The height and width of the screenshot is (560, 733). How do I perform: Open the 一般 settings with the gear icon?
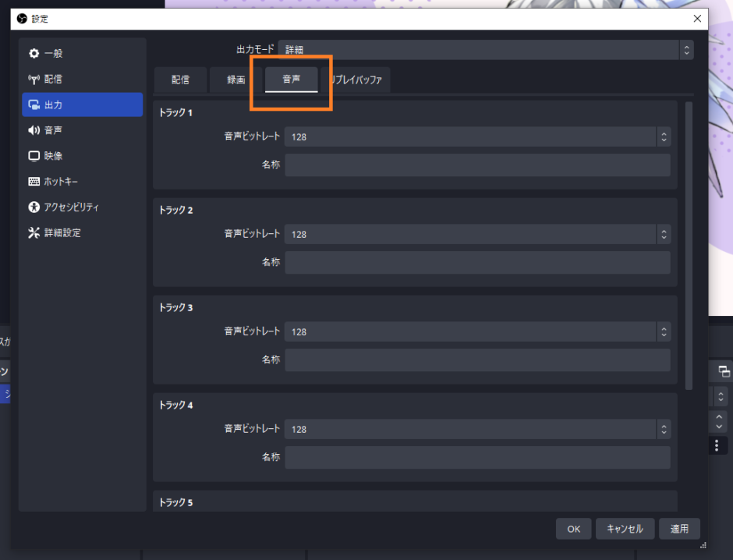tap(32, 53)
